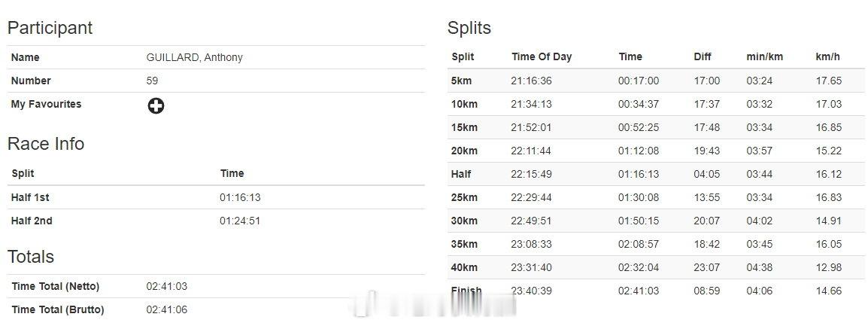
Task: Select the 5km split row
Action: pyautogui.click(x=655, y=81)
